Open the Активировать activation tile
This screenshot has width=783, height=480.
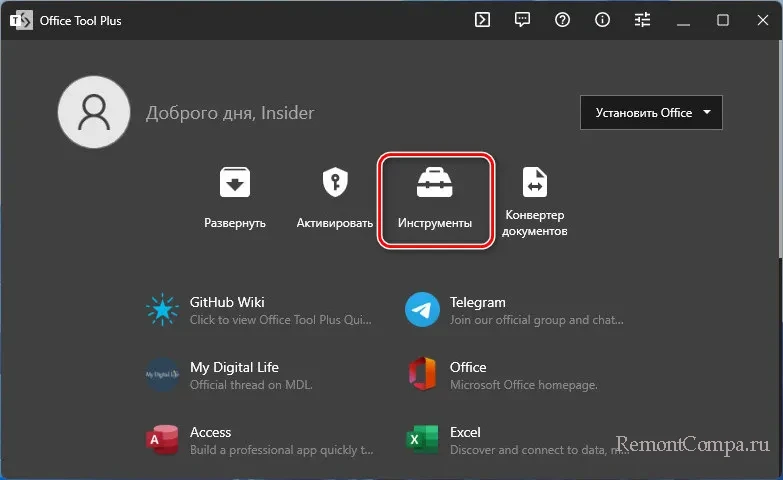[334, 197]
